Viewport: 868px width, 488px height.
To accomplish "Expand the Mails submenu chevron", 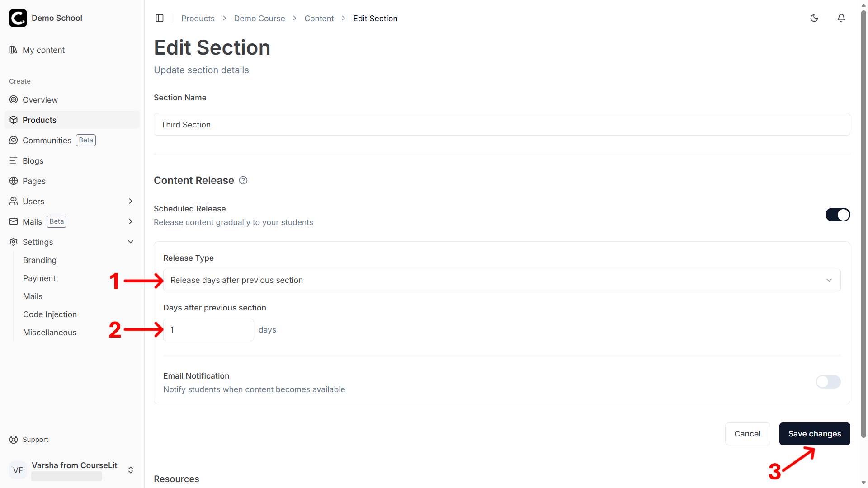I will point(131,221).
